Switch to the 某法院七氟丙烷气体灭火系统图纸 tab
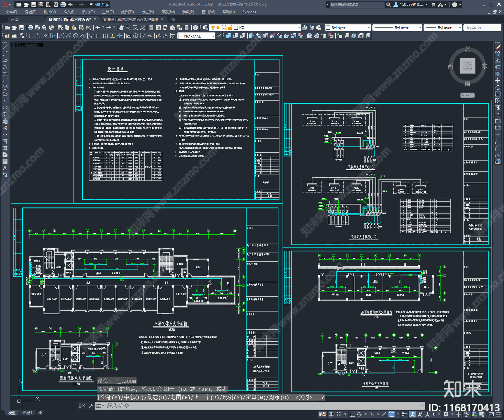The width and height of the screenshot is (504, 420). (131, 20)
